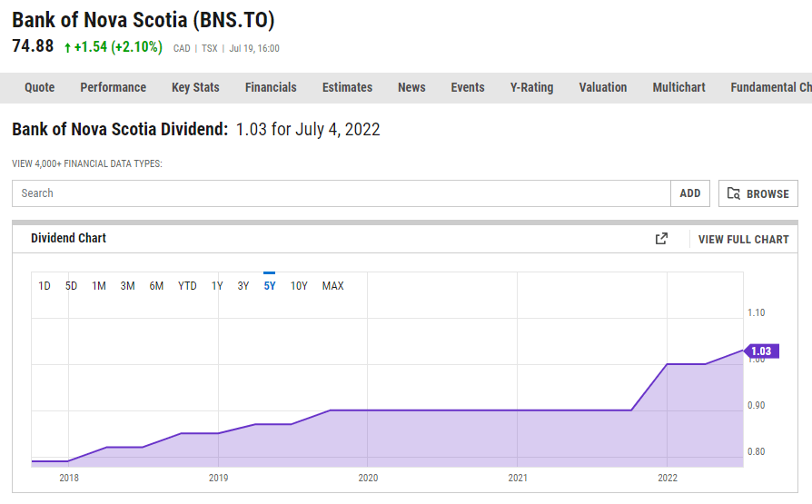View the Estimates tab
This screenshot has height=504, width=812.
[347, 88]
